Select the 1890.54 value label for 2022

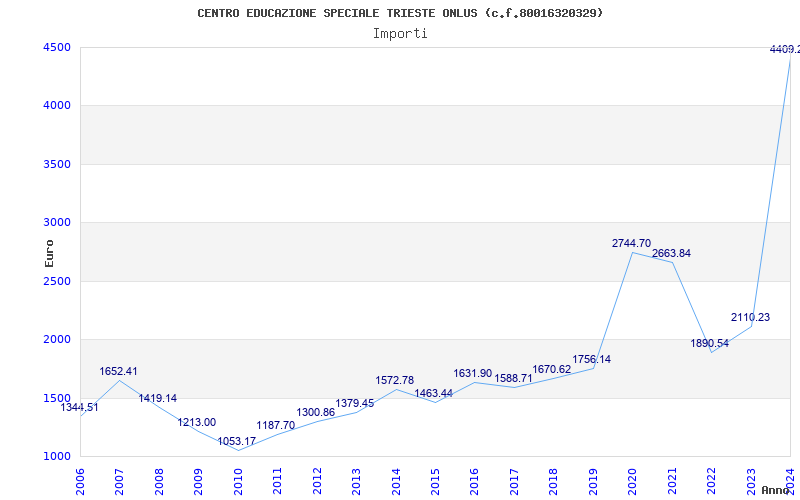[710, 343]
